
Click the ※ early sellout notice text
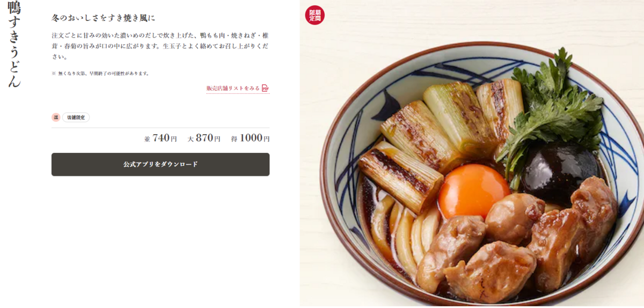point(100,74)
